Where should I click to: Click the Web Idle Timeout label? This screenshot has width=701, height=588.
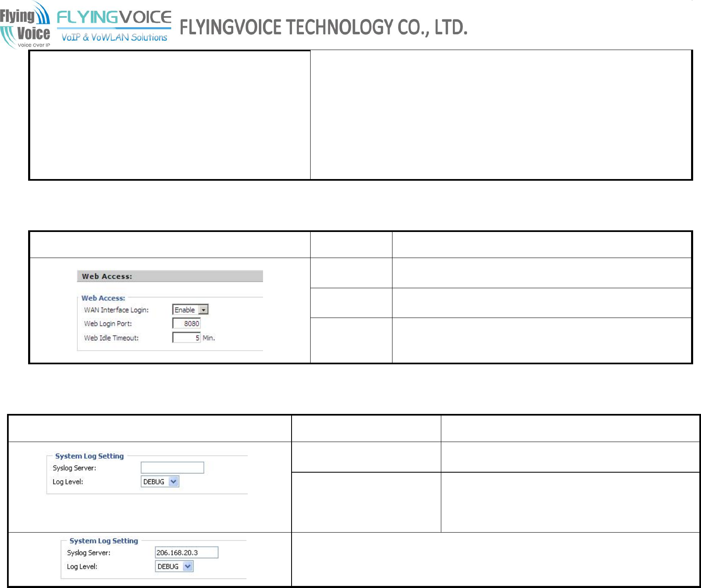(111, 338)
